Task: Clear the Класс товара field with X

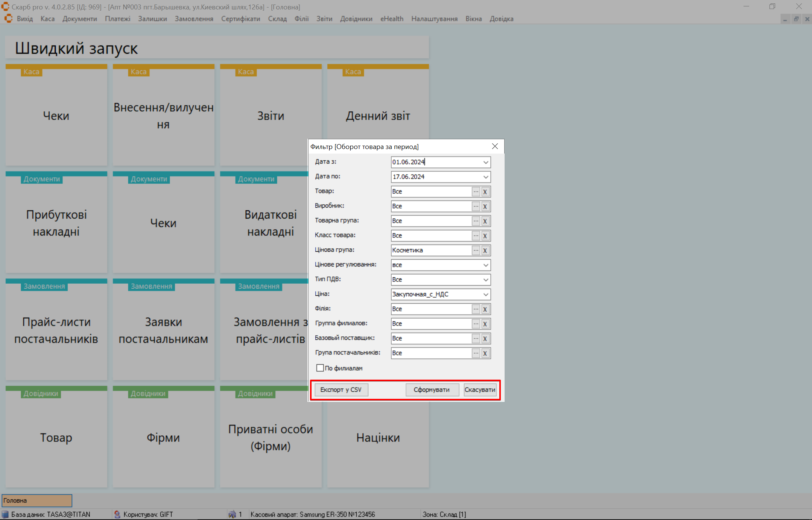Action: coord(485,236)
